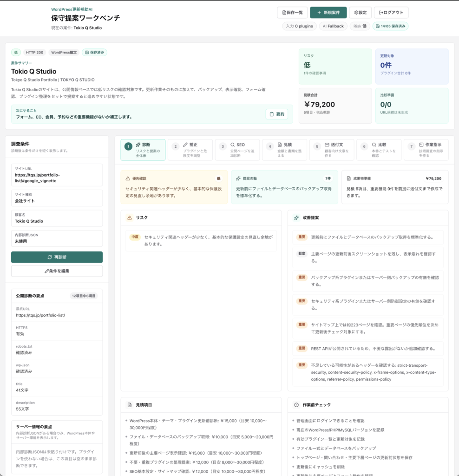Go to the 見積 step tab
Viewport: 459px width, 476px height.
285,150
